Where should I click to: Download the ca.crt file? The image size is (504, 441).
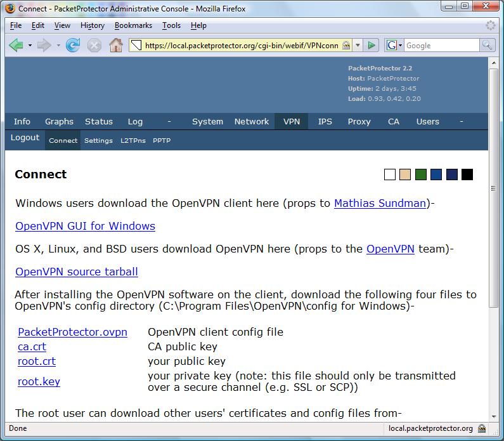(x=32, y=346)
